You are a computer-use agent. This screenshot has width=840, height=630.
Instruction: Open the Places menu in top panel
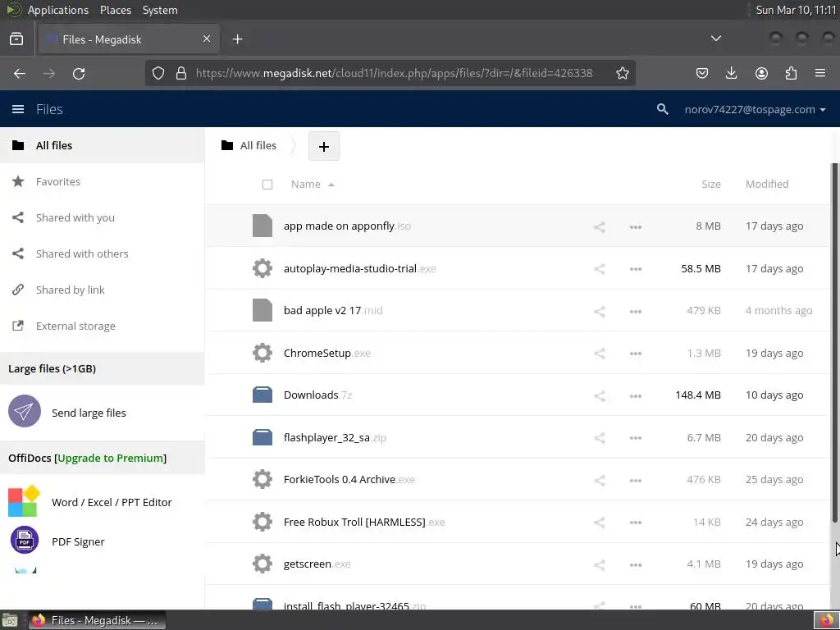[115, 10]
